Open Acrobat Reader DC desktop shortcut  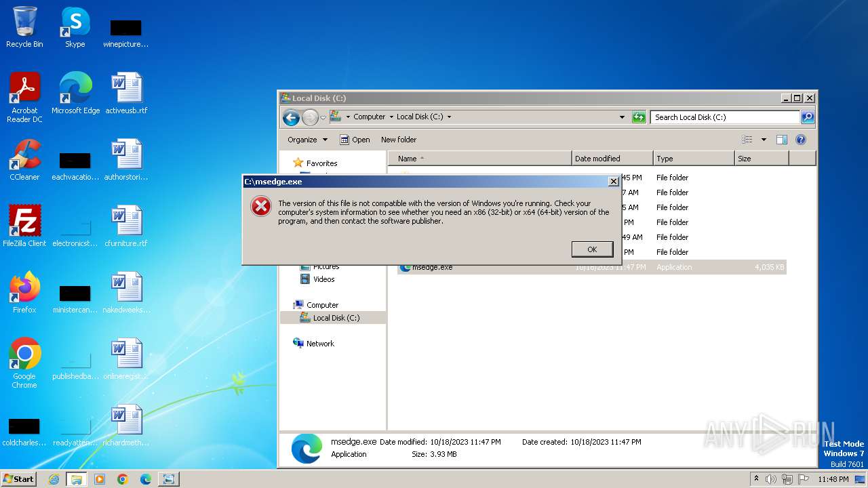(x=24, y=98)
